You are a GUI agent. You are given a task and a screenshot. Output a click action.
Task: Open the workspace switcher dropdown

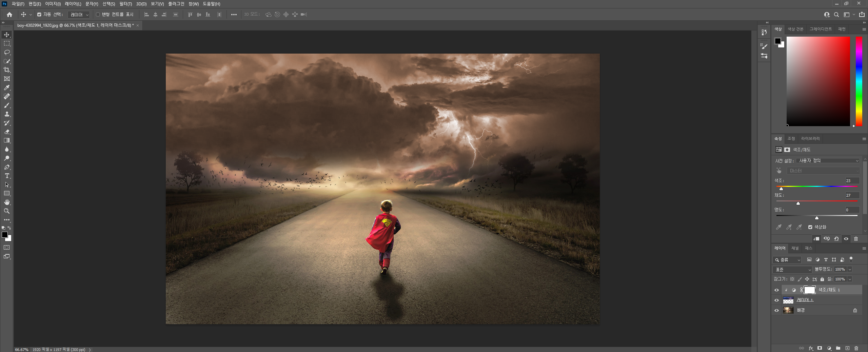(x=849, y=15)
